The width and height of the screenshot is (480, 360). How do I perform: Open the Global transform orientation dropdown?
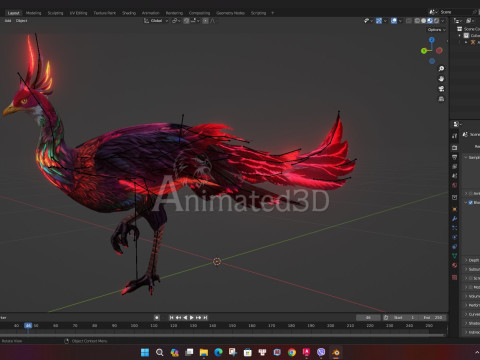[156, 21]
